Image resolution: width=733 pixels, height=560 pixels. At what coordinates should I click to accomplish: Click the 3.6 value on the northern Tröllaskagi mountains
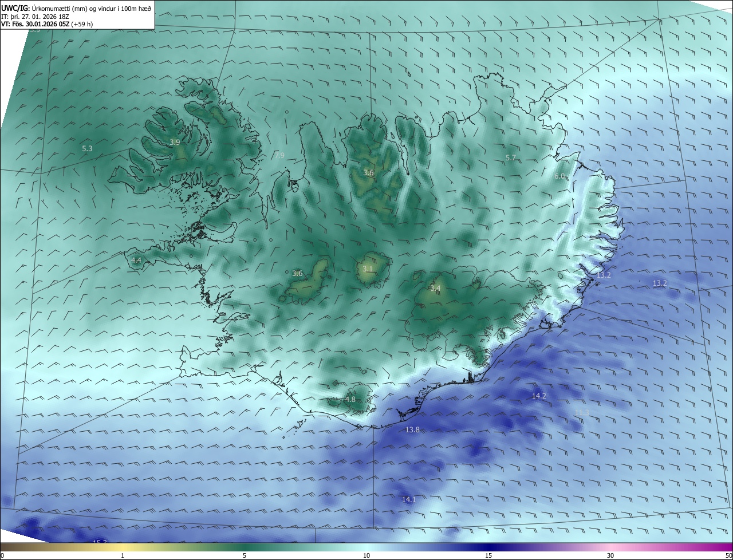pyautogui.click(x=368, y=173)
